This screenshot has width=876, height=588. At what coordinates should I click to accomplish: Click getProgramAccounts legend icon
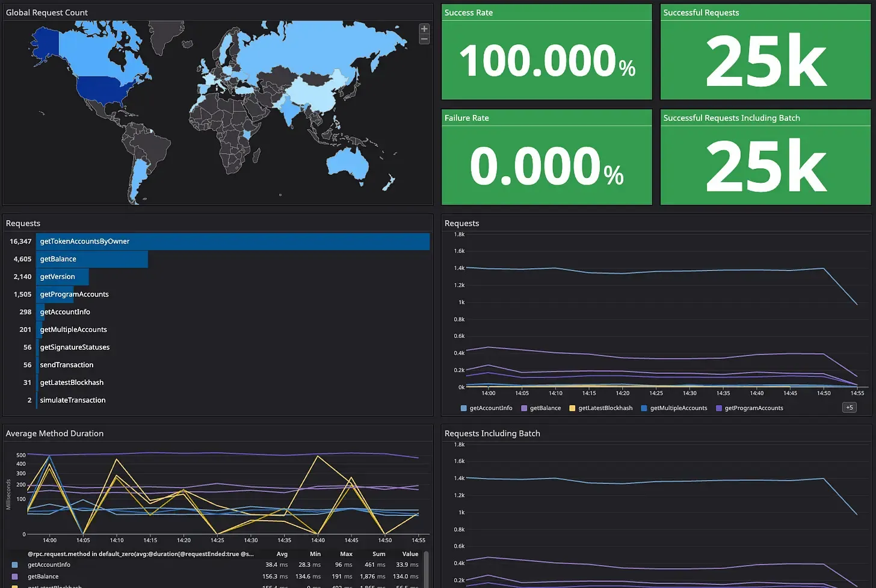click(719, 408)
